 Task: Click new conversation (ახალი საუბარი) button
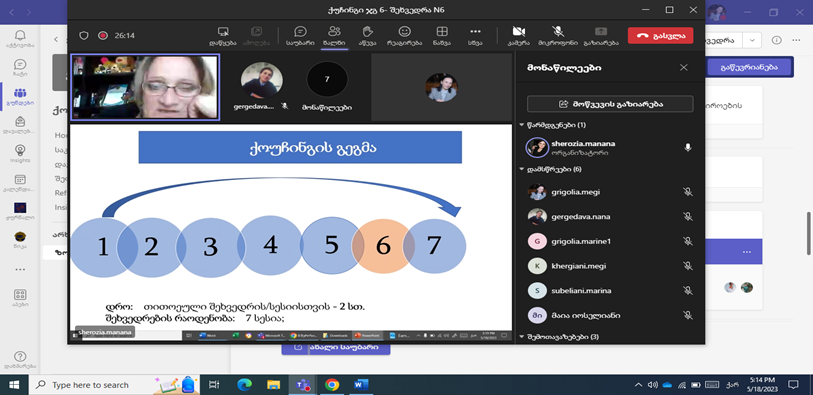click(x=335, y=347)
